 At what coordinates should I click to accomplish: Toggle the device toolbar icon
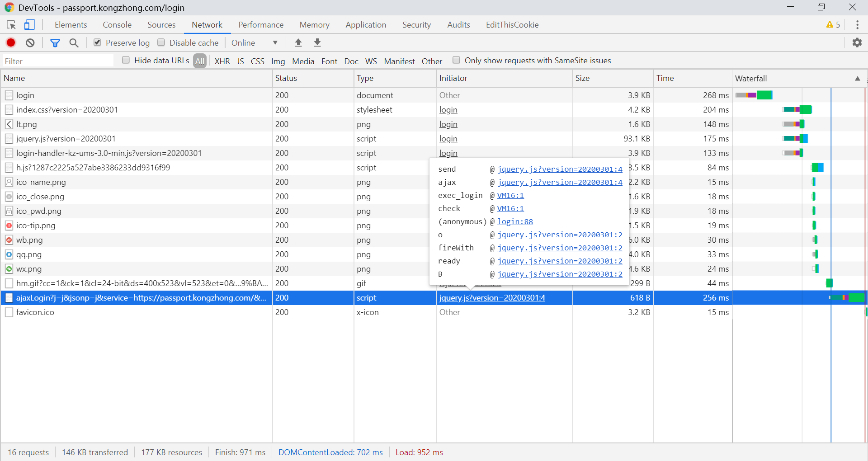click(x=29, y=24)
